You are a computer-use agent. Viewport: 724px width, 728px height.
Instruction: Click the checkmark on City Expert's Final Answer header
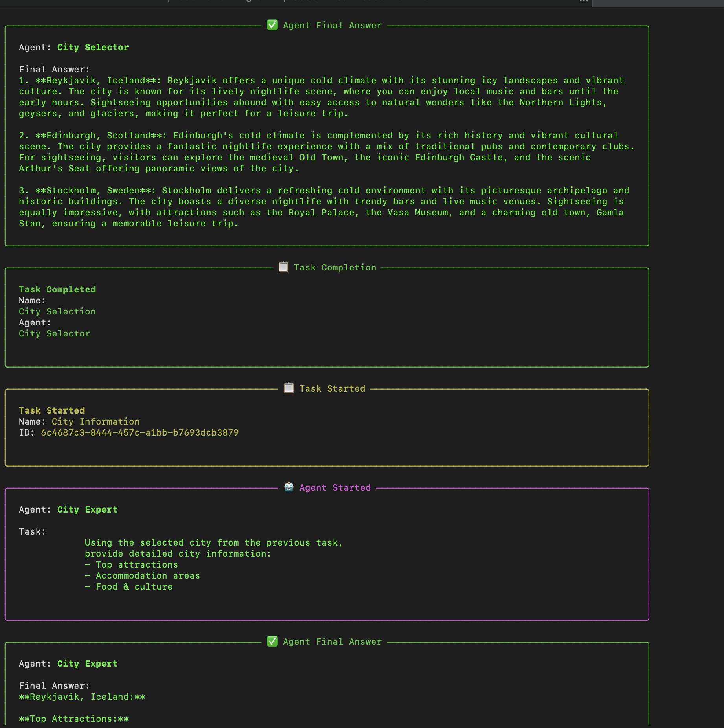coord(272,642)
